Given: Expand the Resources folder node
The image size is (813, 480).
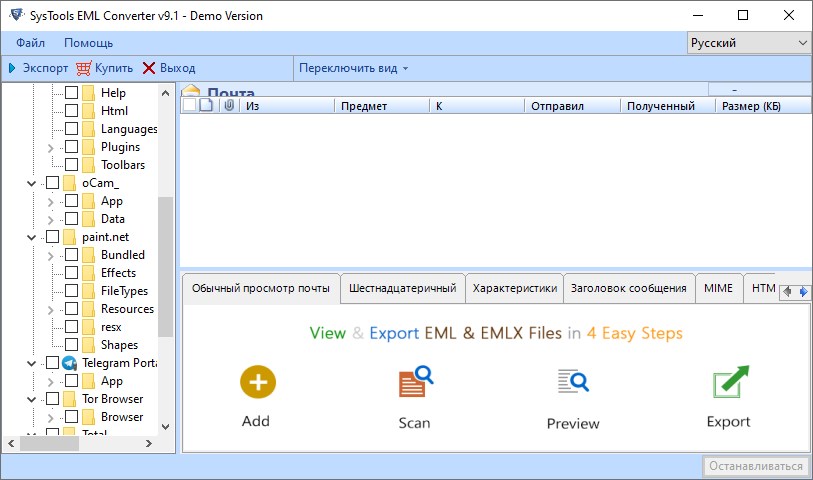Looking at the screenshot, I should [50, 309].
